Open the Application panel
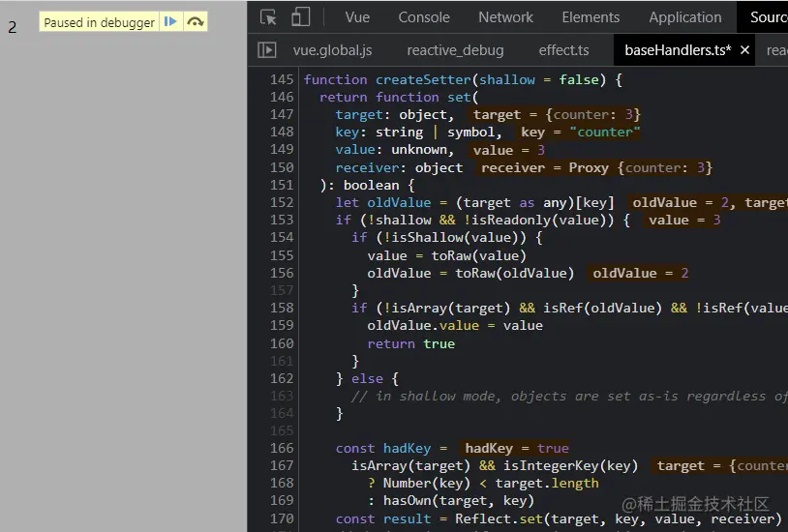This screenshot has height=532, width=788. (x=685, y=17)
